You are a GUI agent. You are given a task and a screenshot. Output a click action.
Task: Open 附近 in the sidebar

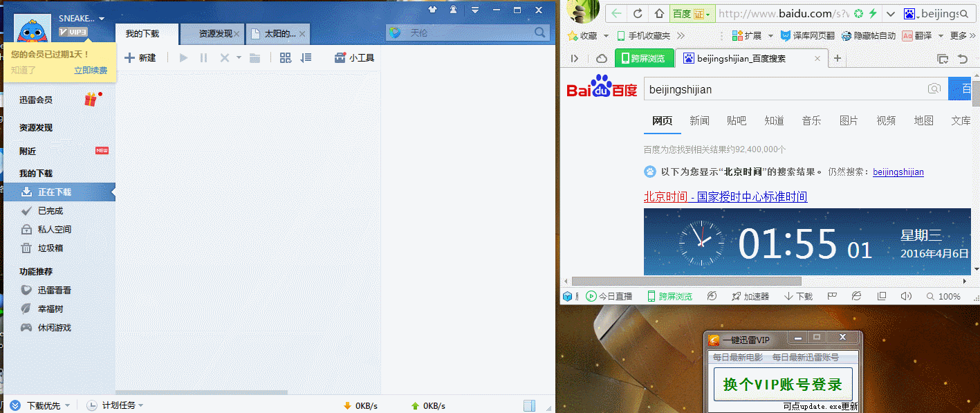(x=28, y=151)
